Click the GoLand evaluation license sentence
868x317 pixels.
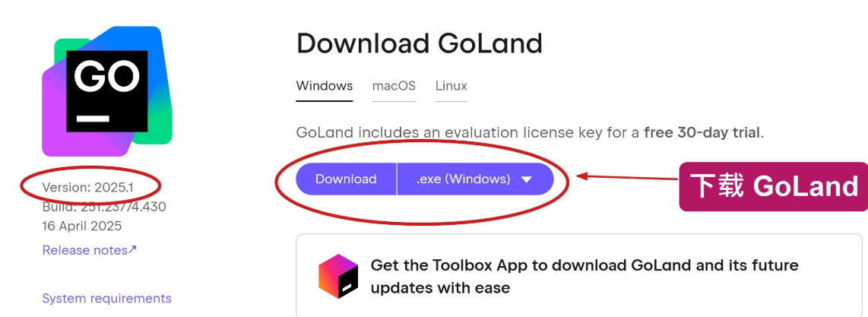530,133
